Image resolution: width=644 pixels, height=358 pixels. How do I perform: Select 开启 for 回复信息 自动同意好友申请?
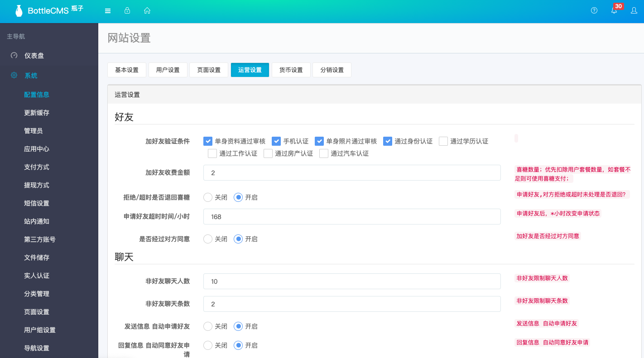238,345
